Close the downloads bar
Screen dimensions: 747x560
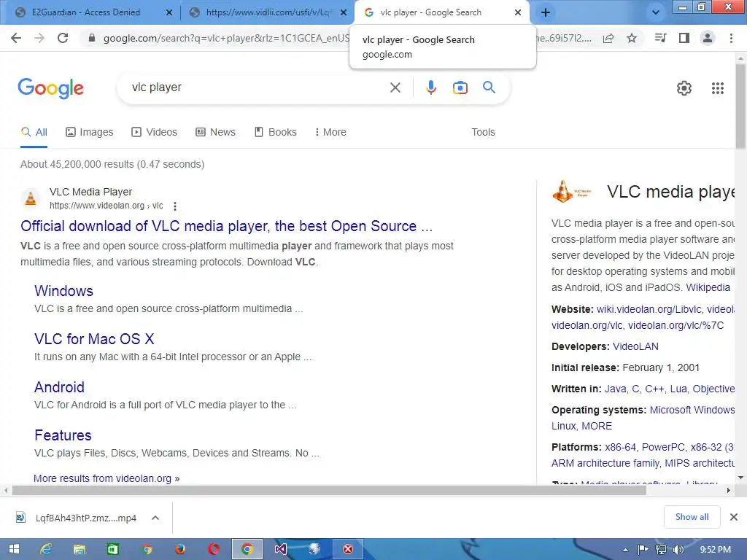(734, 517)
